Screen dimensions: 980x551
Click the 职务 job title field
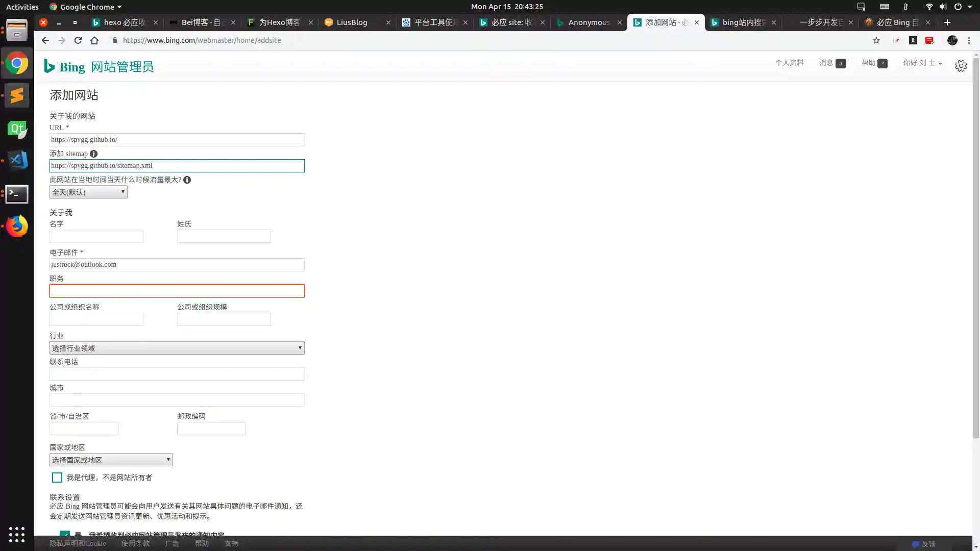click(177, 291)
